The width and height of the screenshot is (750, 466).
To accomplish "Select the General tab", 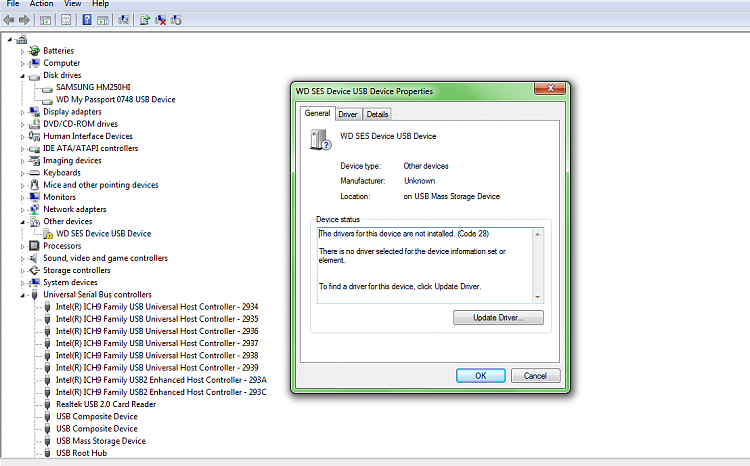I will (317, 113).
